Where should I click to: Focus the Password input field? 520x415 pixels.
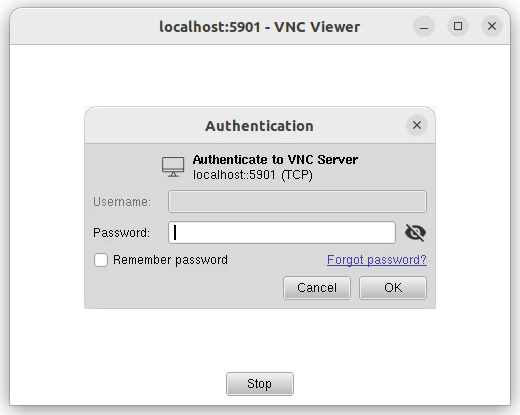(x=282, y=232)
